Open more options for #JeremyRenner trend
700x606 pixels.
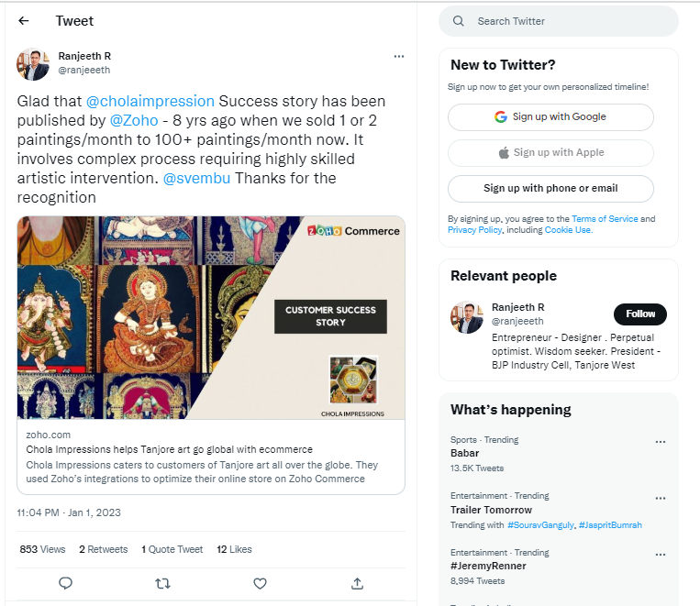tap(660, 555)
